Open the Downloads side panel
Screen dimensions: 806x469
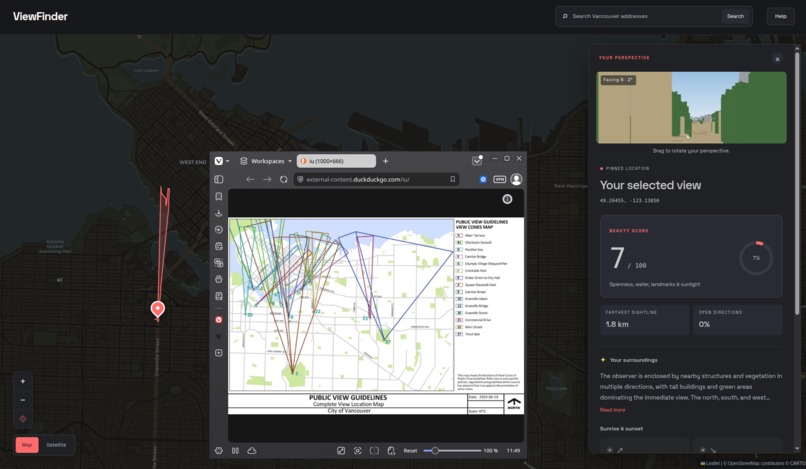click(x=218, y=213)
